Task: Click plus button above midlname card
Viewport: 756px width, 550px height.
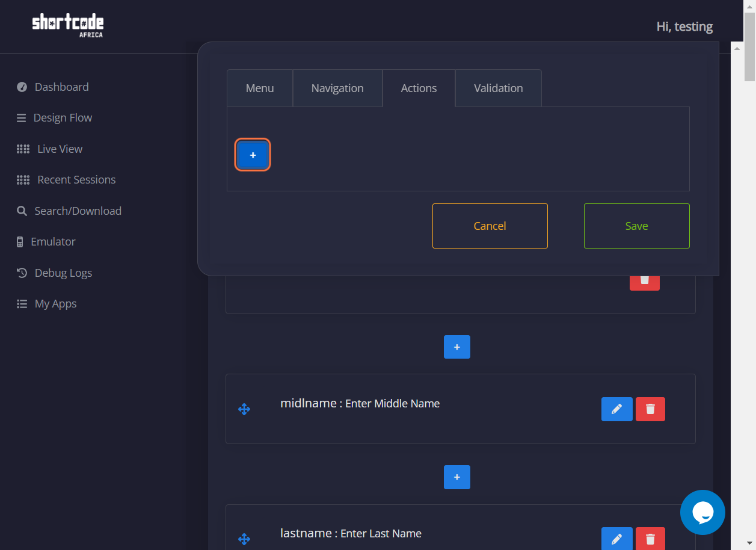Action: coord(457,347)
